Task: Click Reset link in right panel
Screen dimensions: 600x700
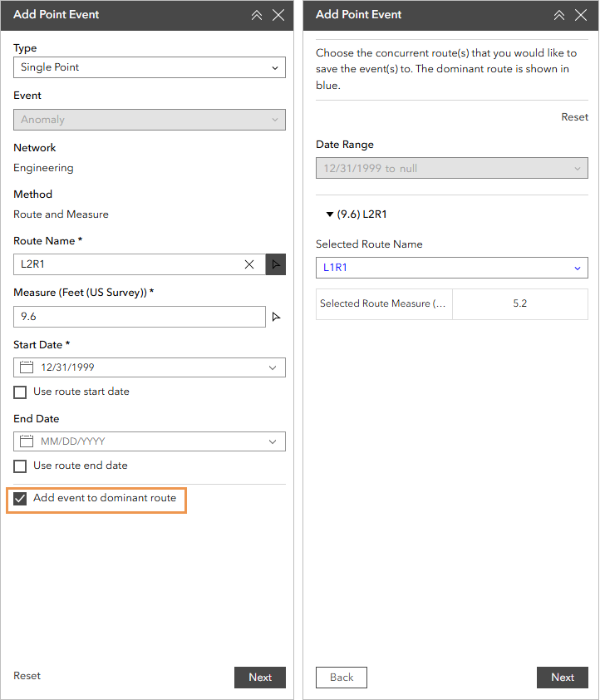Action: [x=574, y=117]
